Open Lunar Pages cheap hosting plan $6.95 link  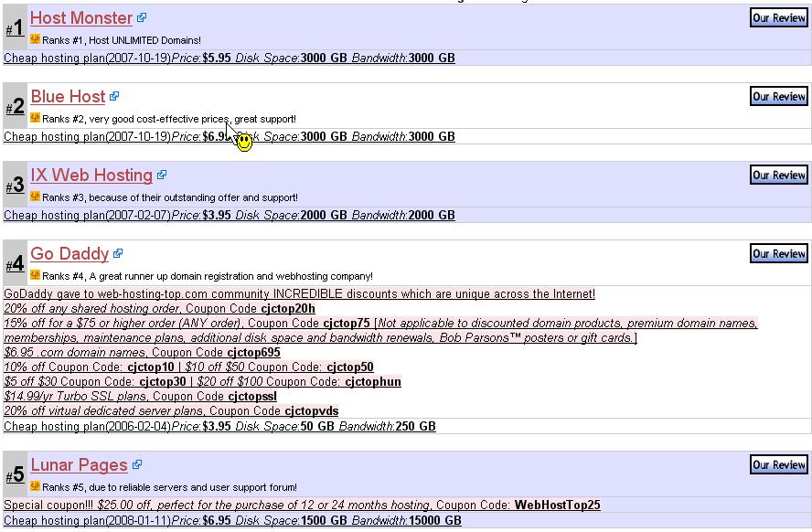[x=232, y=521]
